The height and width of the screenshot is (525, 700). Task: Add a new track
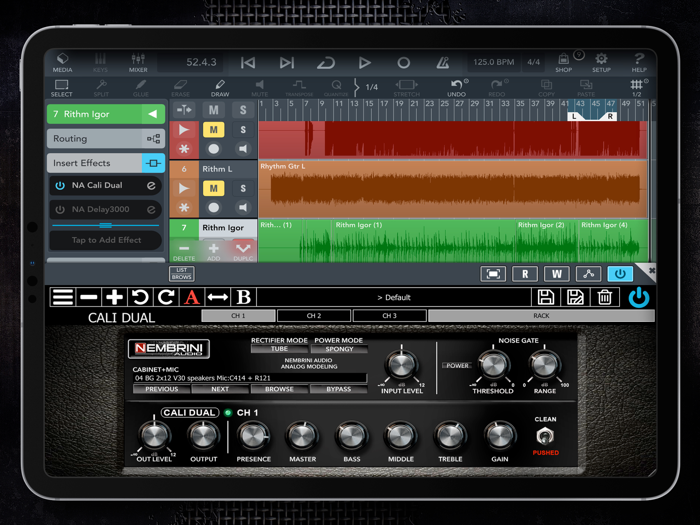[213, 251]
